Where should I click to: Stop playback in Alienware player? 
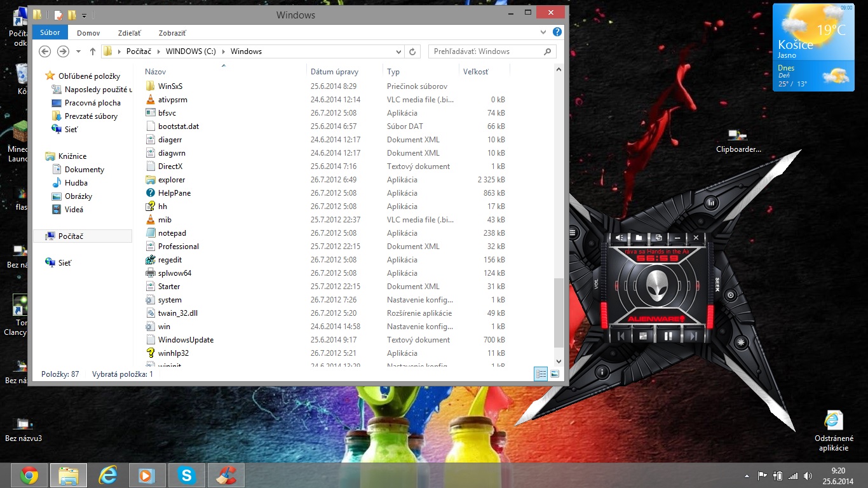(x=644, y=336)
